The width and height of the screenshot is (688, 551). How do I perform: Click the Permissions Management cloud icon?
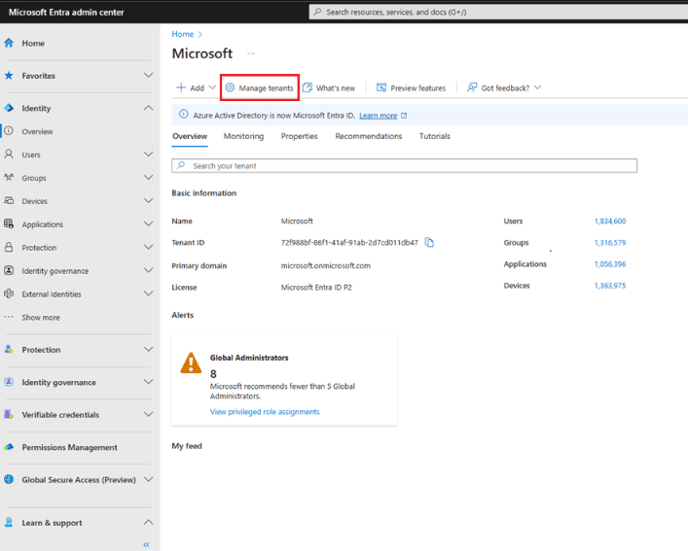coord(9,447)
